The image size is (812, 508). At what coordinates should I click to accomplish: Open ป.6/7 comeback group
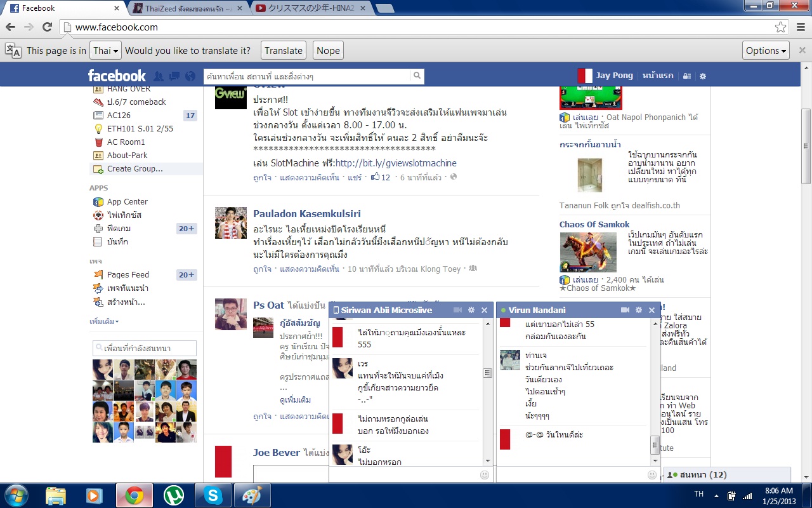coord(136,102)
